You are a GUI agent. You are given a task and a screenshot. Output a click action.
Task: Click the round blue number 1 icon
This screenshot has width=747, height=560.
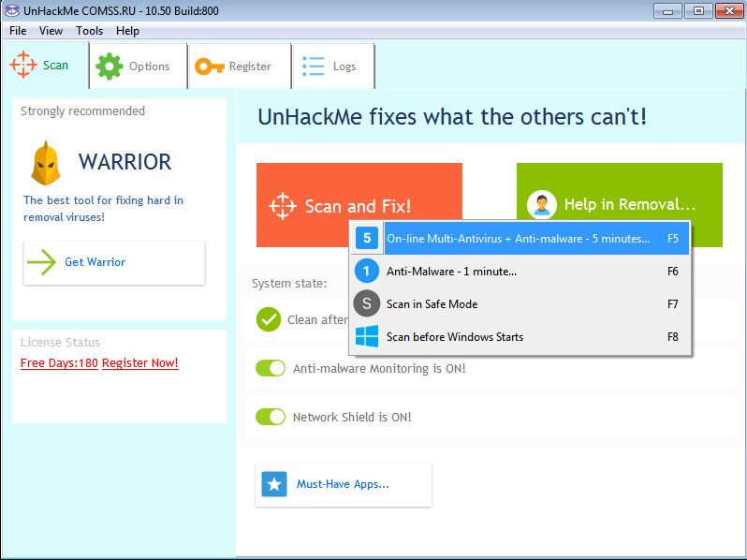(367, 272)
